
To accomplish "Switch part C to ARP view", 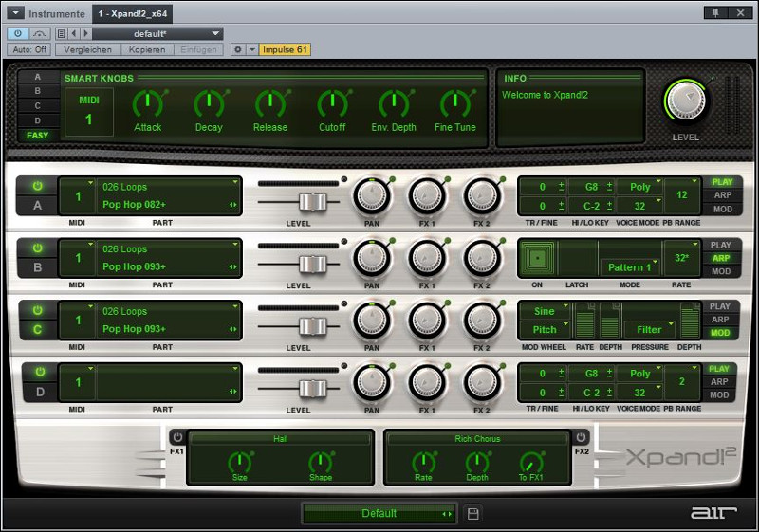I will click(x=720, y=320).
